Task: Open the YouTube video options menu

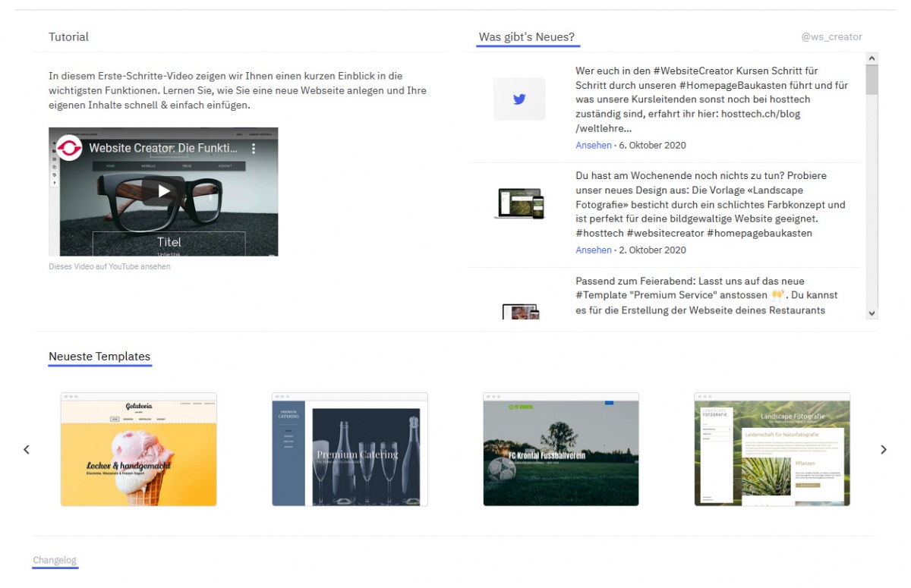Action: [254, 149]
